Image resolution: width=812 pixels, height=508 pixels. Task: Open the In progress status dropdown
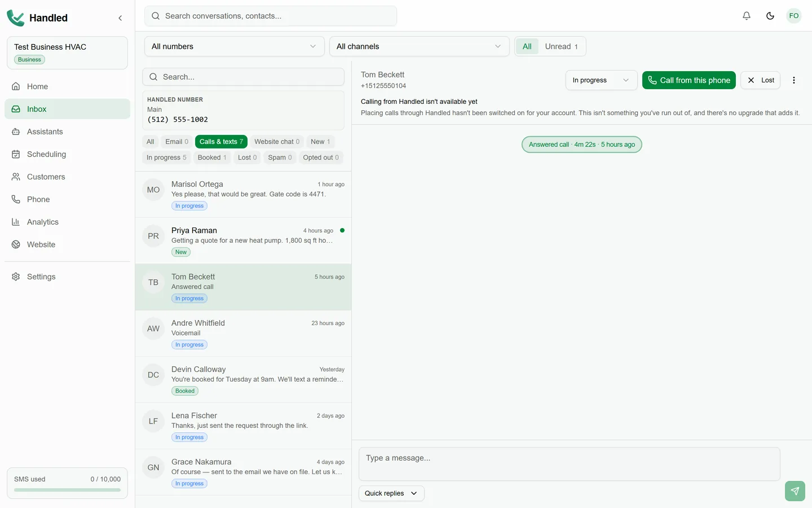click(x=601, y=80)
